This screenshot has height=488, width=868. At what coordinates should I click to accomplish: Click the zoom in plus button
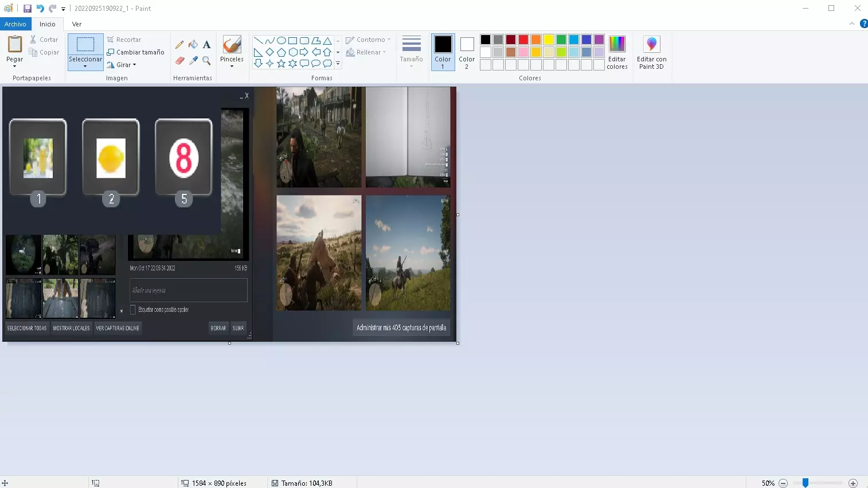tap(853, 483)
